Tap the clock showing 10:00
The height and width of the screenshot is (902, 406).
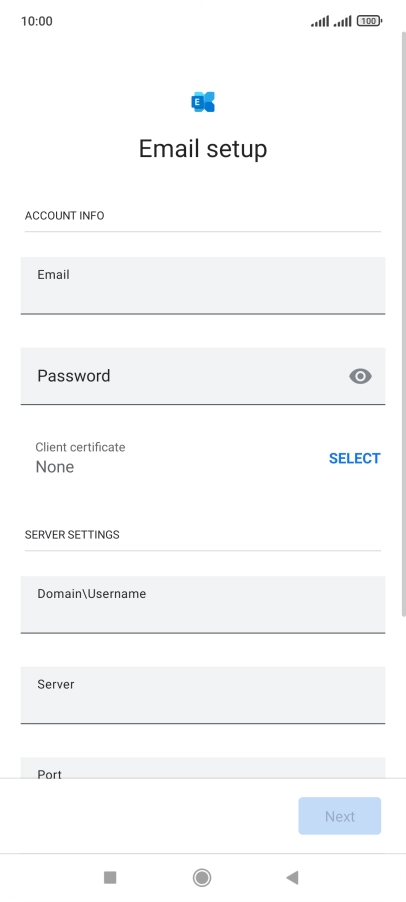pos(37,21)
